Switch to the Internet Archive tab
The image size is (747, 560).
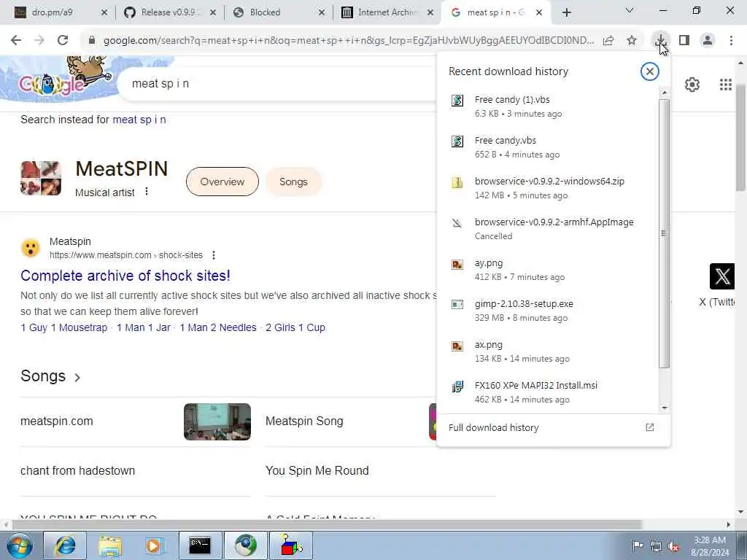pyautogui.click(x=387, y=12)
